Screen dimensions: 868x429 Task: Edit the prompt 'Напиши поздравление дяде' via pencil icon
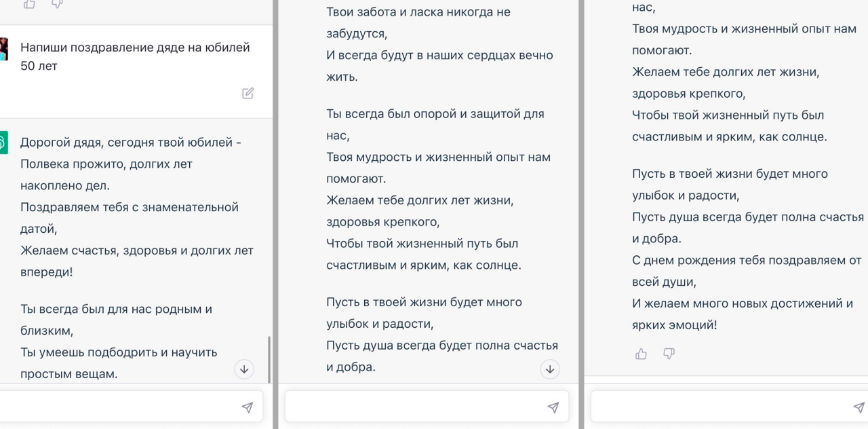248,94
